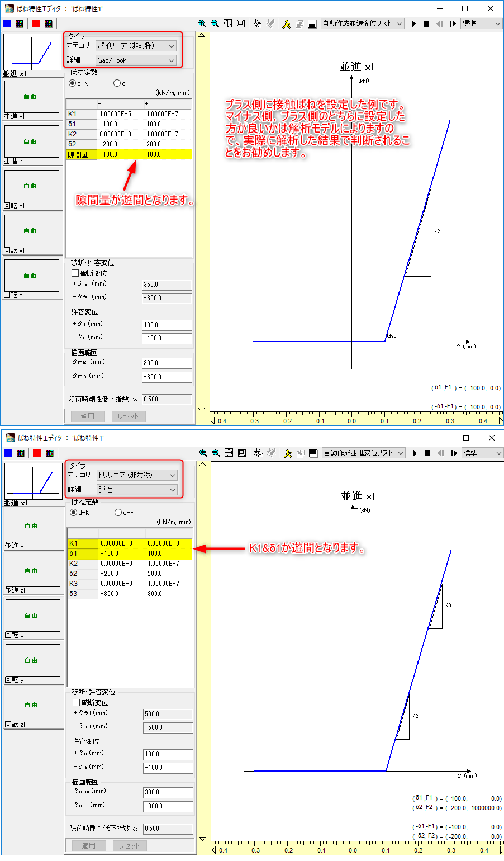Select d-F radio button in upper window

pos(117,83)
